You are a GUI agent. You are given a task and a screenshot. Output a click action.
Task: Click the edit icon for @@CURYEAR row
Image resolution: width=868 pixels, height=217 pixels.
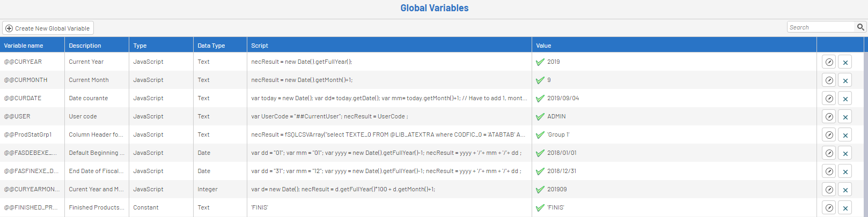point(829,62)
